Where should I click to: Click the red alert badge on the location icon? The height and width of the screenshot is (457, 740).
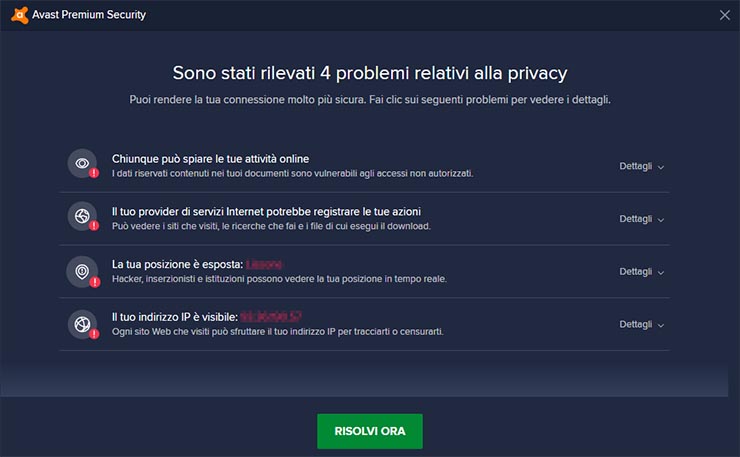click(94, 281)
